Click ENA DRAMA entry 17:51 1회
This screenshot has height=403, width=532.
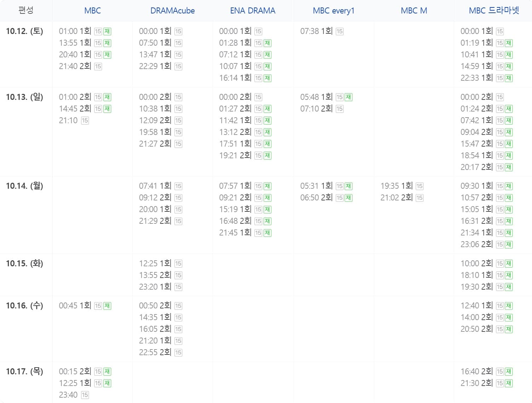click(235, 143)
